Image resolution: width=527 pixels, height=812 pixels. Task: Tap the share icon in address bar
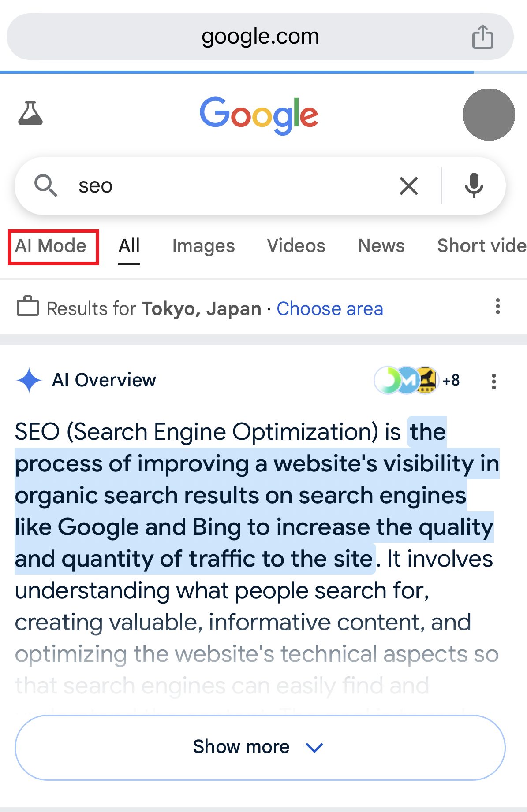[482, 37]
